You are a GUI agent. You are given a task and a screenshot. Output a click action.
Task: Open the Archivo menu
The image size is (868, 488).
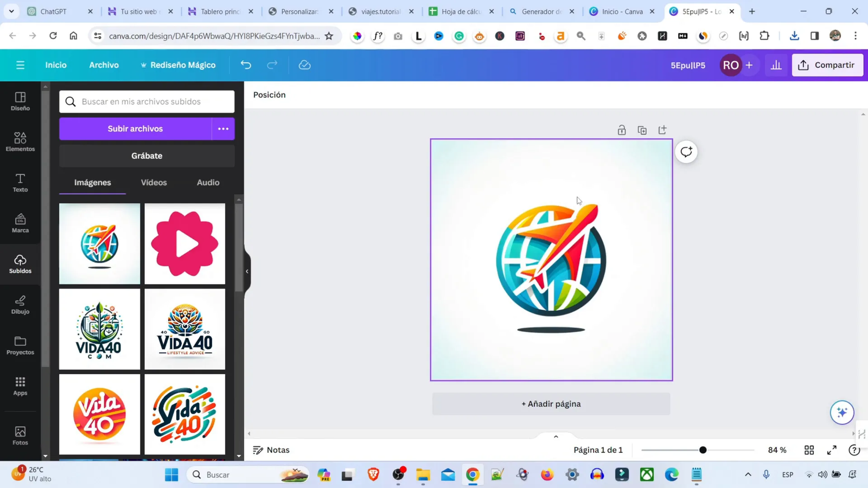[103, 65]
